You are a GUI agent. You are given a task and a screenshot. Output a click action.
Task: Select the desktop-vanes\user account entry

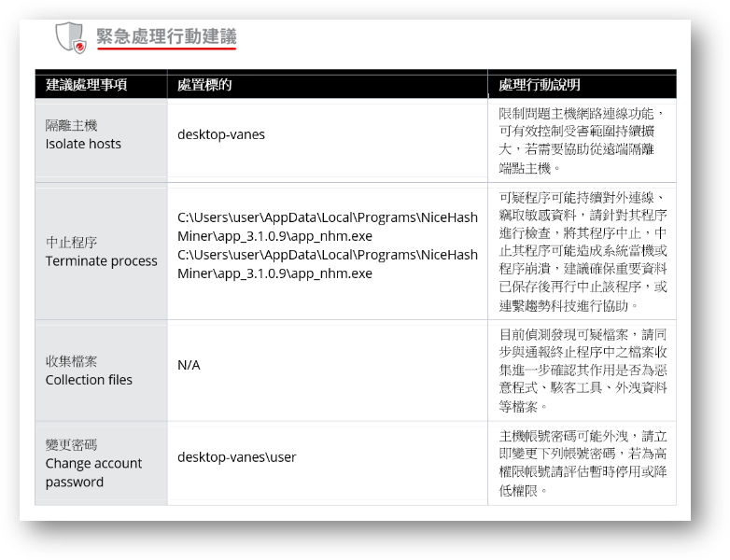pyautogui.click(x=236, y=457)
